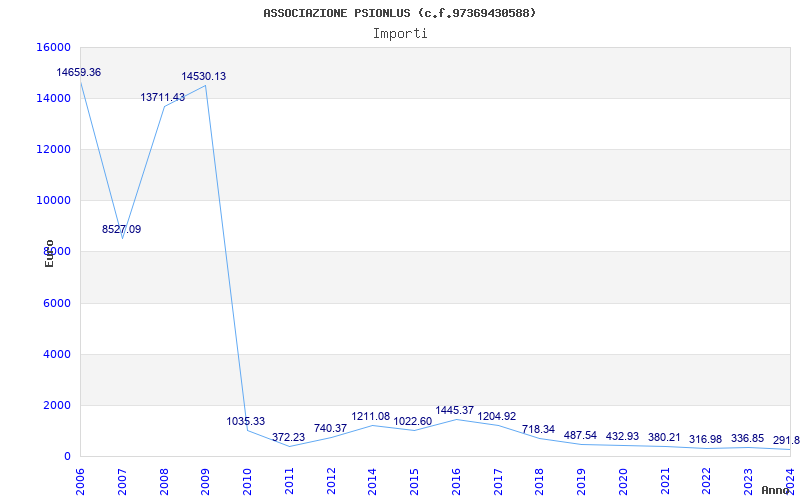Select data label 14530.13
The width and height of the screenshot is (800, 500).
[204, 76]
